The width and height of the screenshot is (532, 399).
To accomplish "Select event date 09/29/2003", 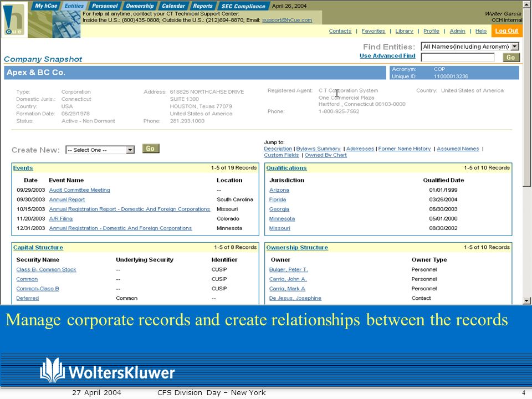I will pyautogui.click(x=31, y=190).
